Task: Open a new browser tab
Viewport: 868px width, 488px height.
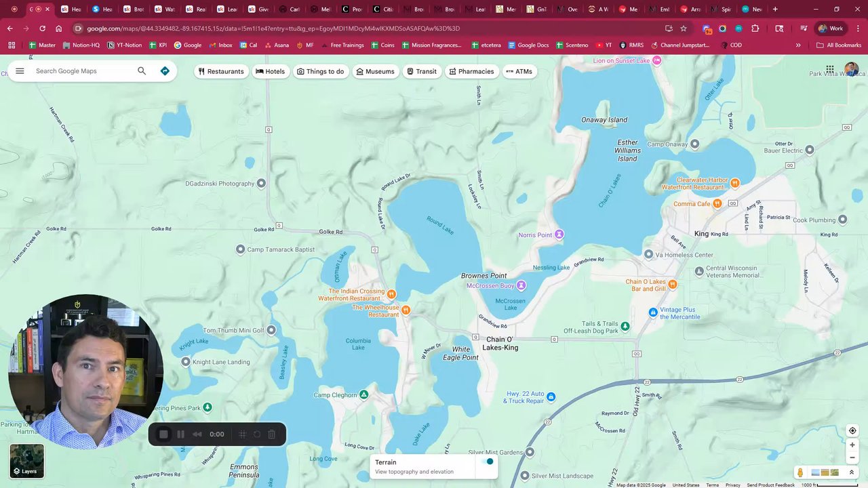Action: pos(775,9)
